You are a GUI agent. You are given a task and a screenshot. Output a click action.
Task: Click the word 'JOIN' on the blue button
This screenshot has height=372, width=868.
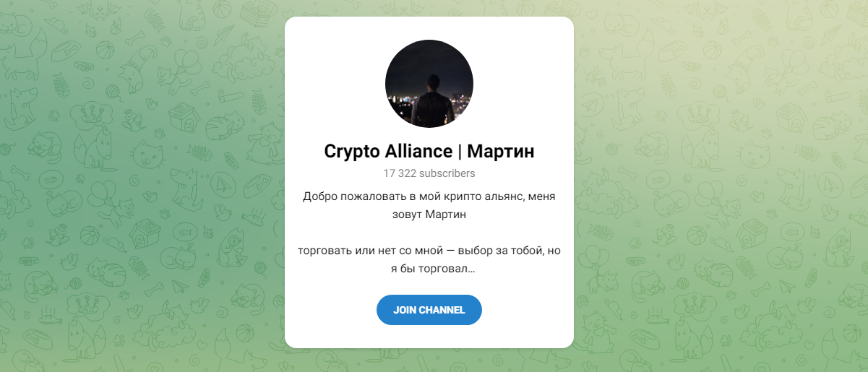[x=405, y=310]
